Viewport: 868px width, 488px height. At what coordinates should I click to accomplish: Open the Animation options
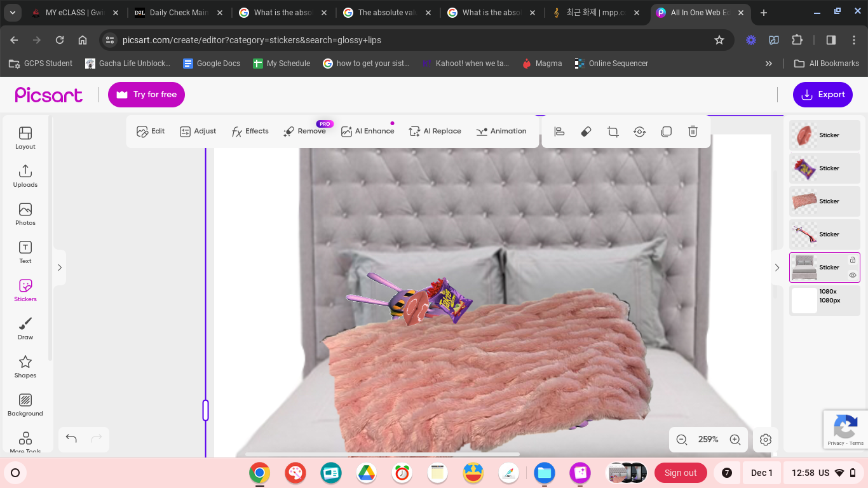coord(501,131)
